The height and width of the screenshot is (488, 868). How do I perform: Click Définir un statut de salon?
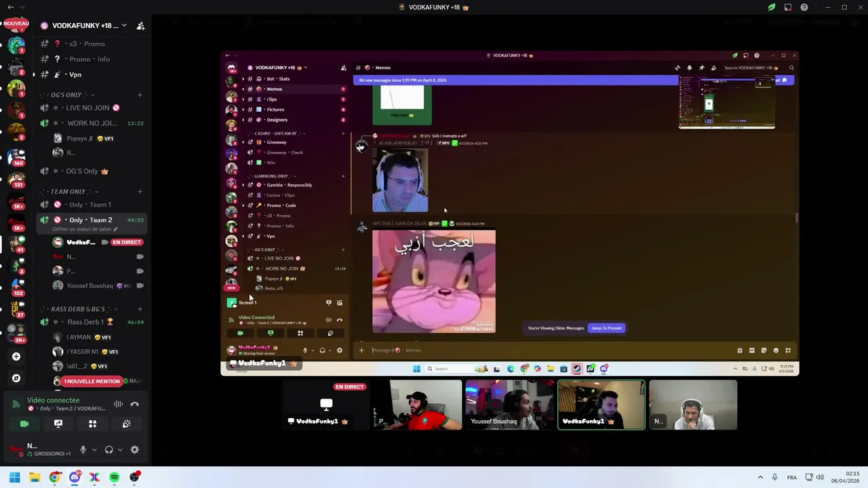coord(85,229)
